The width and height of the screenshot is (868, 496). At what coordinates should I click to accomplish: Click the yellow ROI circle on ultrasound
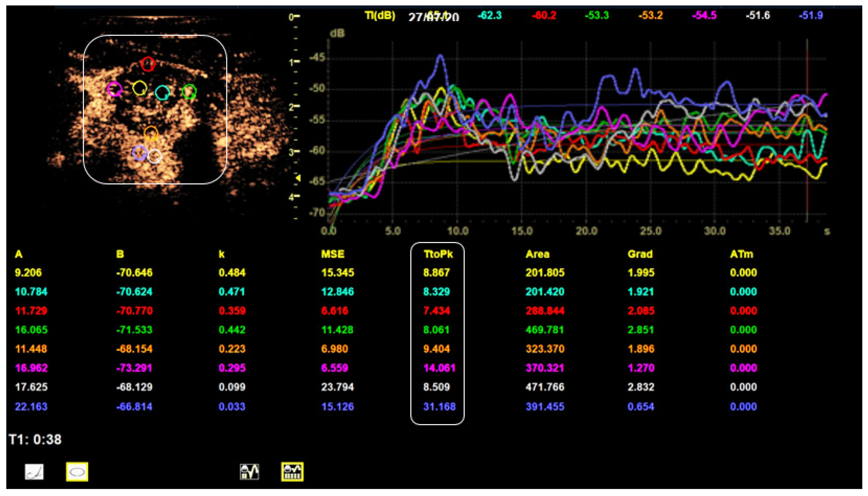pyautogui.click(x=140, y=88)
